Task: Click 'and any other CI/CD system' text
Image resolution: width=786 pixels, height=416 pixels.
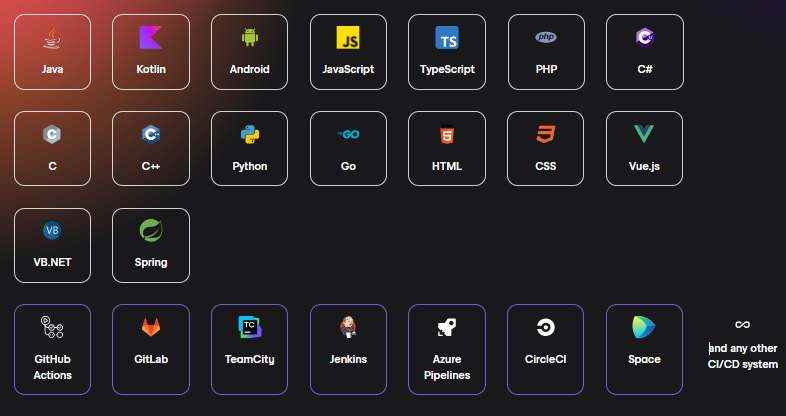Action: pyautogui.click(x=743, y=356)
